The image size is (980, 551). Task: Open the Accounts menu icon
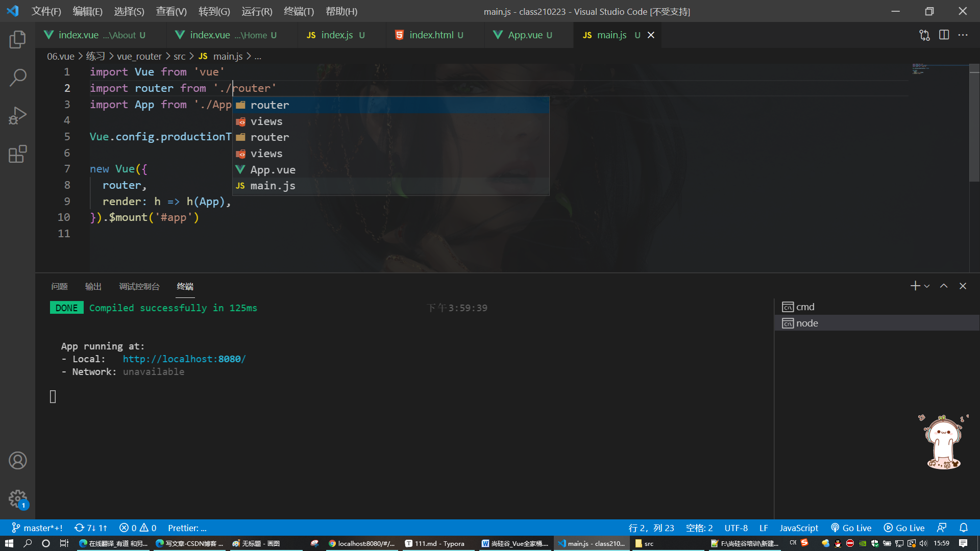pyautogui.click(x=17, y=461)
